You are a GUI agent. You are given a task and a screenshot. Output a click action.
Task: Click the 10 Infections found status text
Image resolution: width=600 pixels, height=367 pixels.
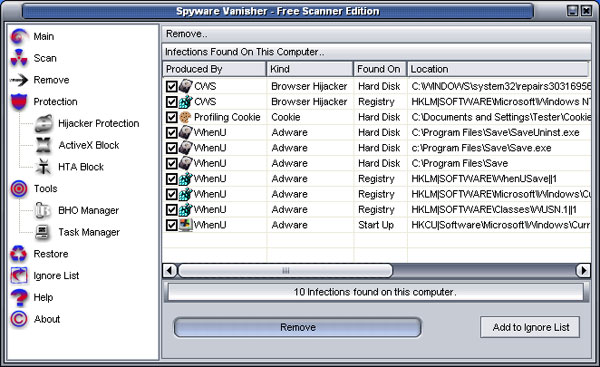pos(375,292)
